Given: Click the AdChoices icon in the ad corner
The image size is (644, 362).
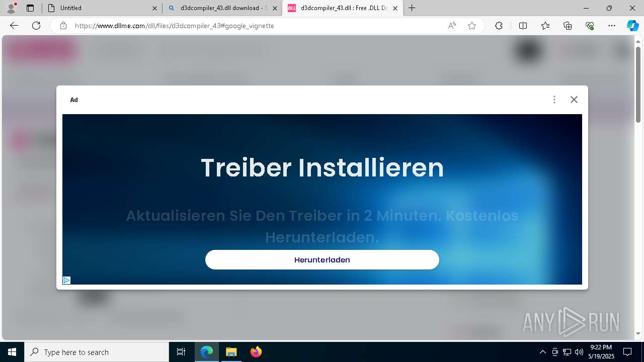Looking at the screenshot, I should (66, 280).
